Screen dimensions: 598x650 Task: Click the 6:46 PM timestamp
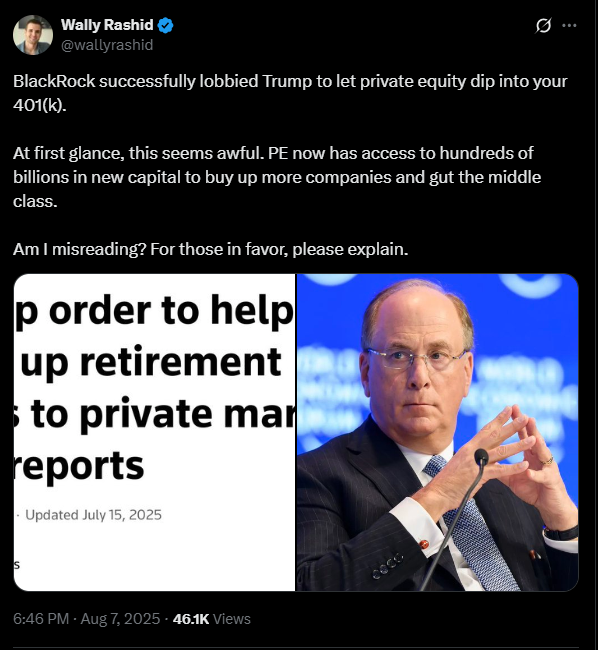pyautogui.click(x=41, y=618)
